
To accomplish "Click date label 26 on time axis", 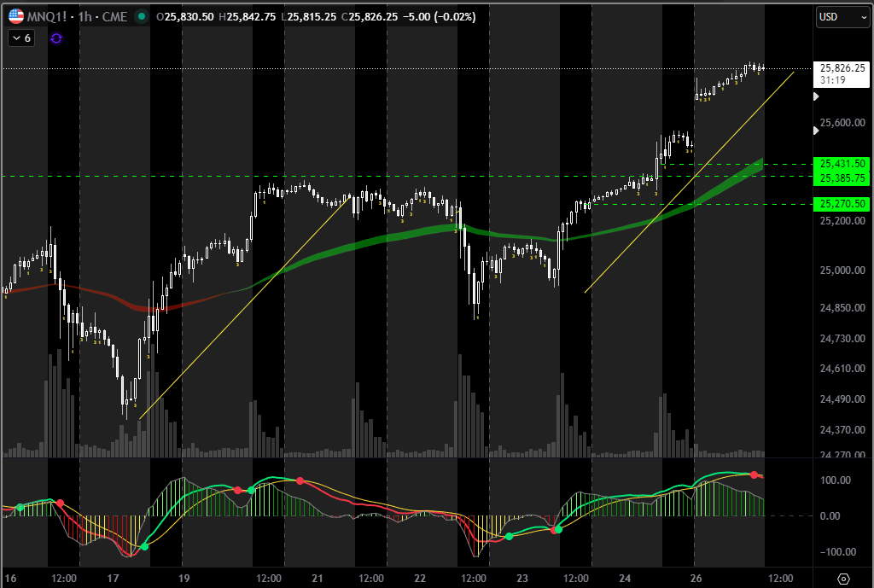I will (696, 579).
